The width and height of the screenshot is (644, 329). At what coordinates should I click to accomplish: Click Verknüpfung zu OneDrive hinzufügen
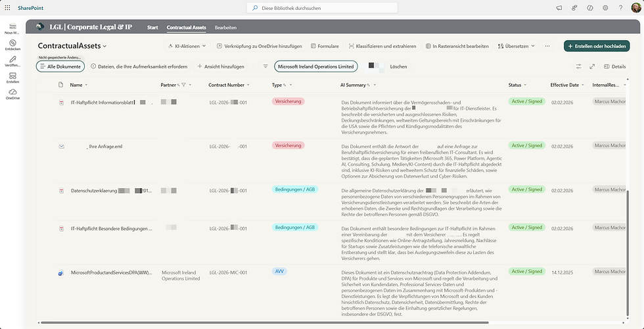pyautogui.click(x=259, y=46)
